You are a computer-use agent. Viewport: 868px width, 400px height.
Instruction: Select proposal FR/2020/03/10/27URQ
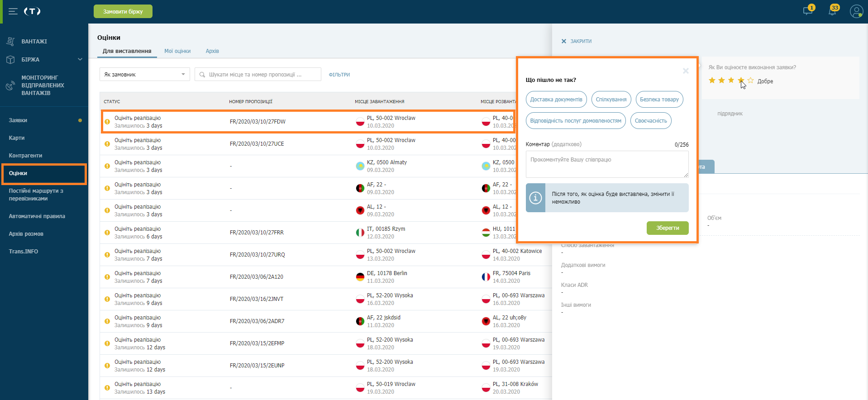pyautogui.click(x=258, y=255)
